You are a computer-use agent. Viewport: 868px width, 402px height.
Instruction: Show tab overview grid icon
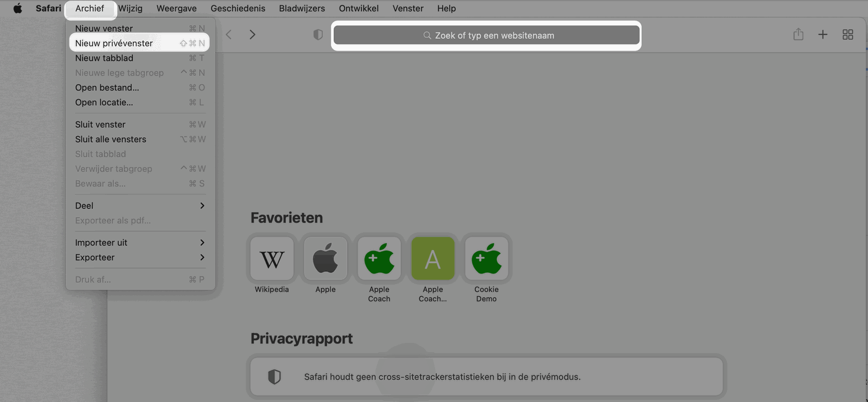pos(848,34)
